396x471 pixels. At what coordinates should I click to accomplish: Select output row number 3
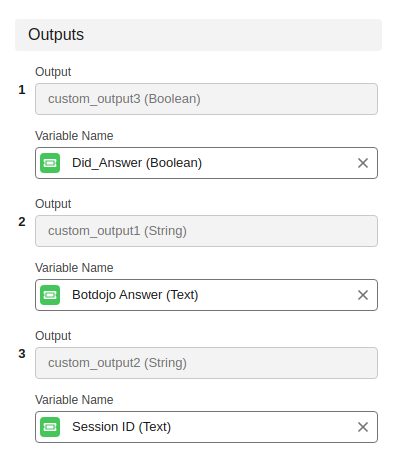(x=22, y=354)
